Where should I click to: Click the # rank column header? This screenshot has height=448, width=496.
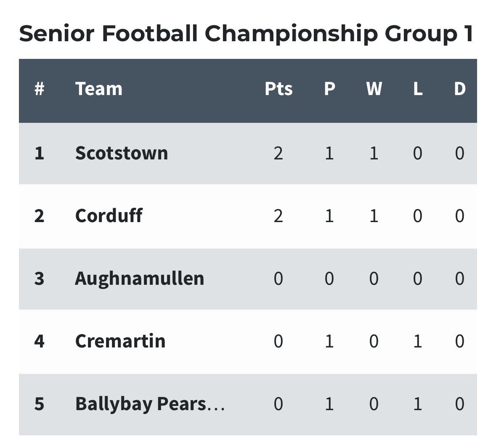[39, 89]
